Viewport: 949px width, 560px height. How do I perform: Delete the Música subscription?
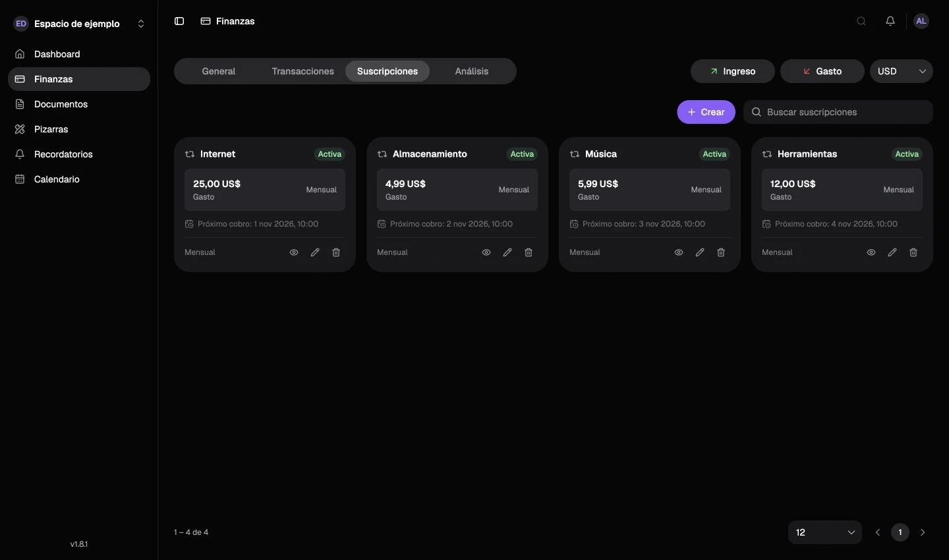pyautogui.click(x=721, y=252)
